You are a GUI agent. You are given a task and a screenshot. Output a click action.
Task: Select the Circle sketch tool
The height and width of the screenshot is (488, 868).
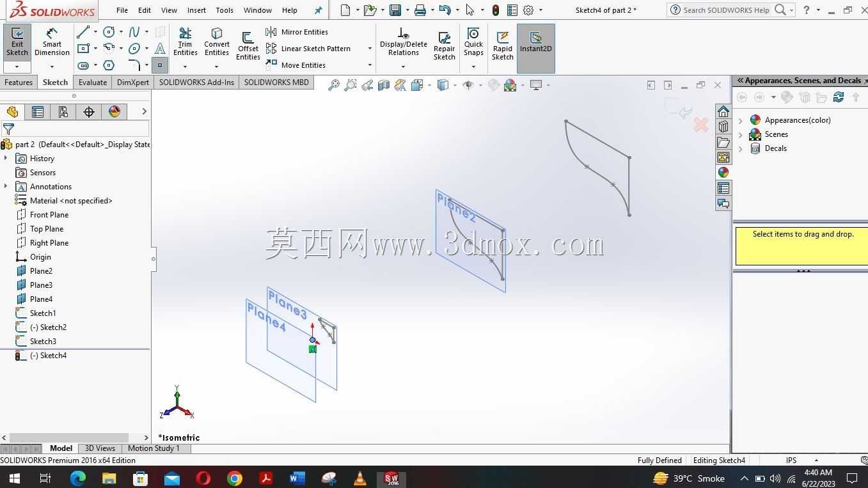click(x=109, y=32)
